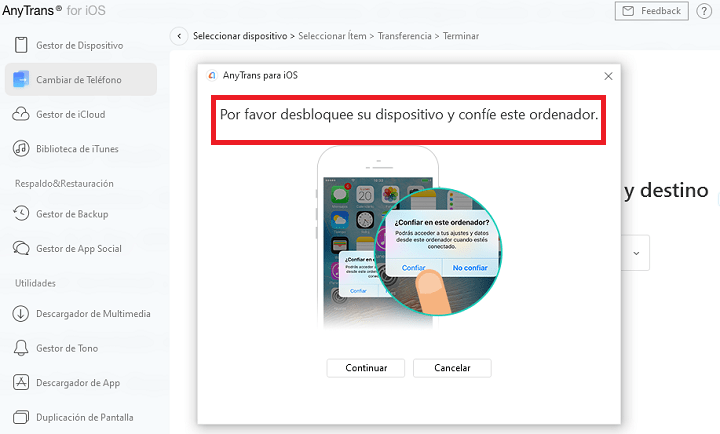Open the Gestor de Dispositivo section
The width and height of the screenshot is (720, 434).
[81, 45]
